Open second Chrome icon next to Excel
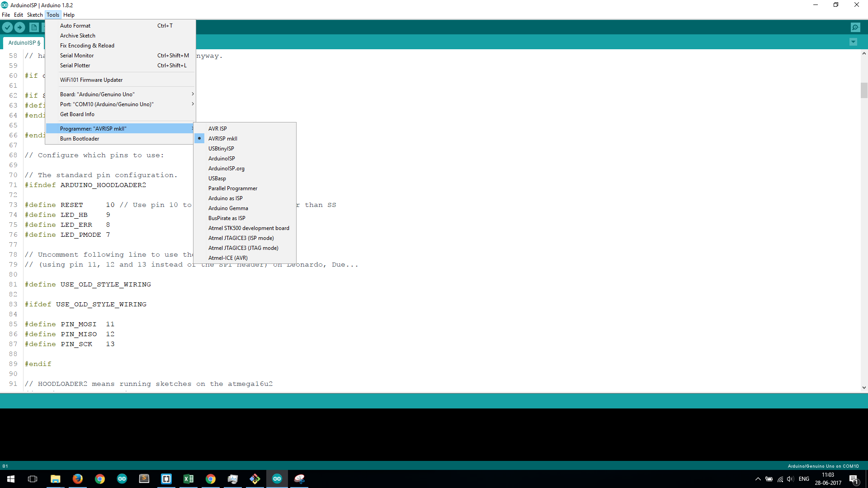Image resolution: width=868 pixels, height=488 pixels. click(x=210, y=479)
